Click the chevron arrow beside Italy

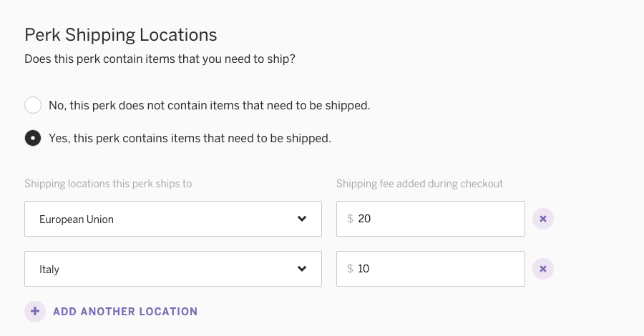tap(302, 269)
